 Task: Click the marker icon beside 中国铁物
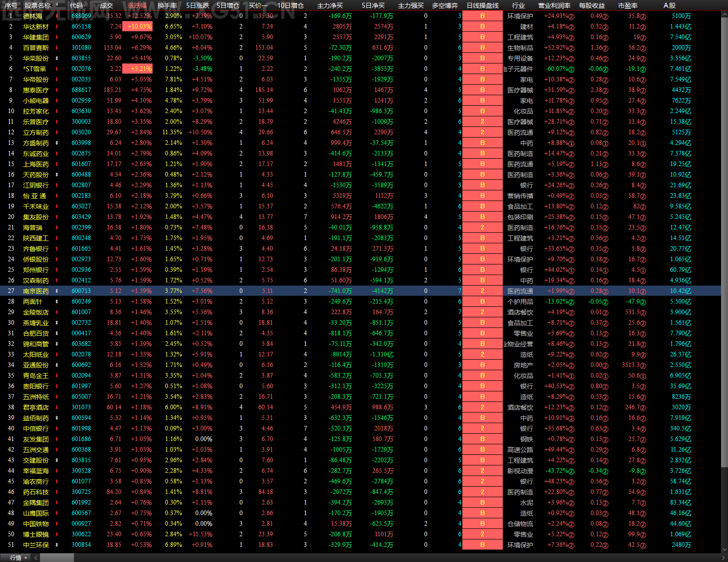[57, 524]
